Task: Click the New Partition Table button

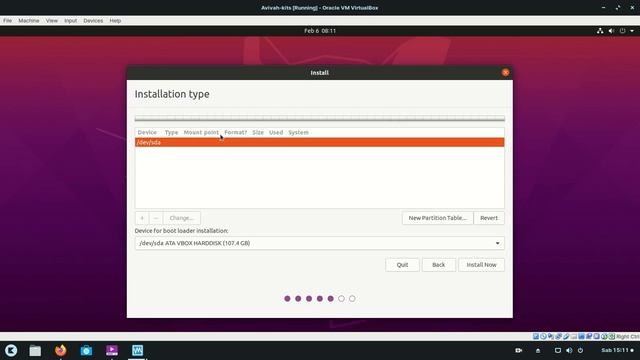Action: [x=438, y=218]
